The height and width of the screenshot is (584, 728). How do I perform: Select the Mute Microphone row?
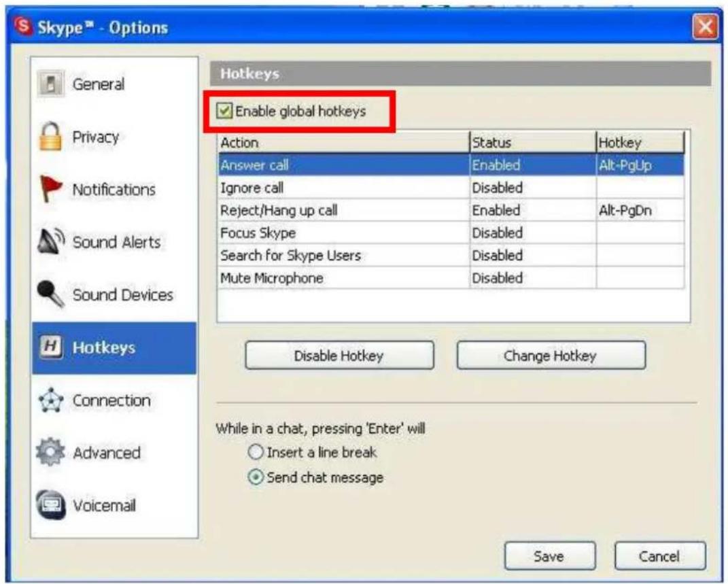(x=451, y=278)
